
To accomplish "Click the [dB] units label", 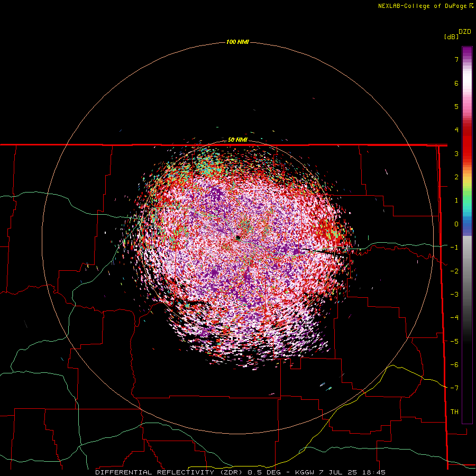I will pos(452,36).
